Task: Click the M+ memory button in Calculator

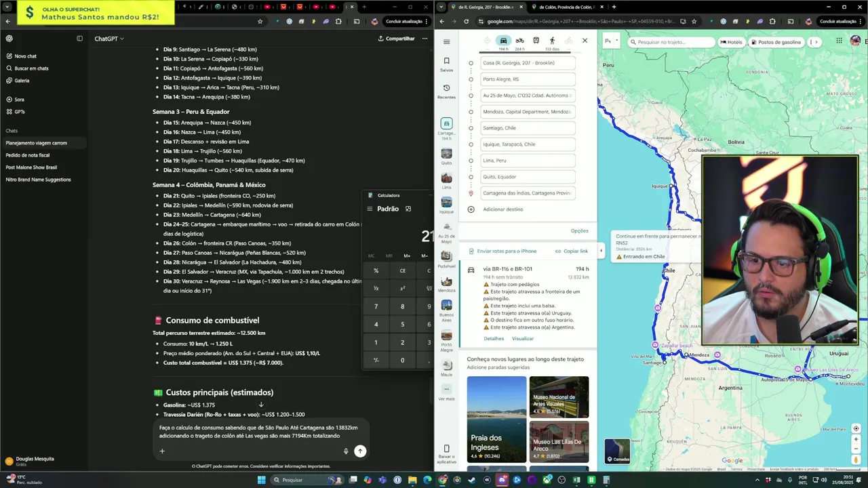Action: [x=407, y=256]
